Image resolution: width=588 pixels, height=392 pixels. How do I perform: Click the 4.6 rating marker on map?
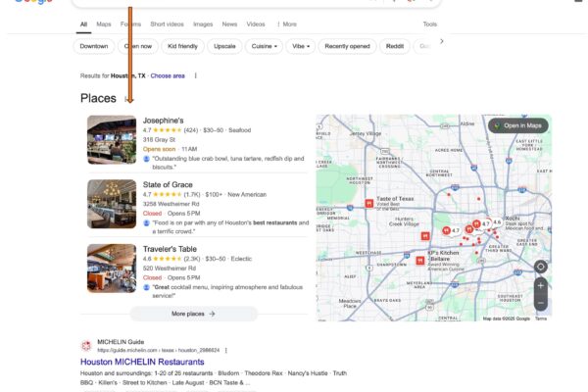click(x=497, y=222)
